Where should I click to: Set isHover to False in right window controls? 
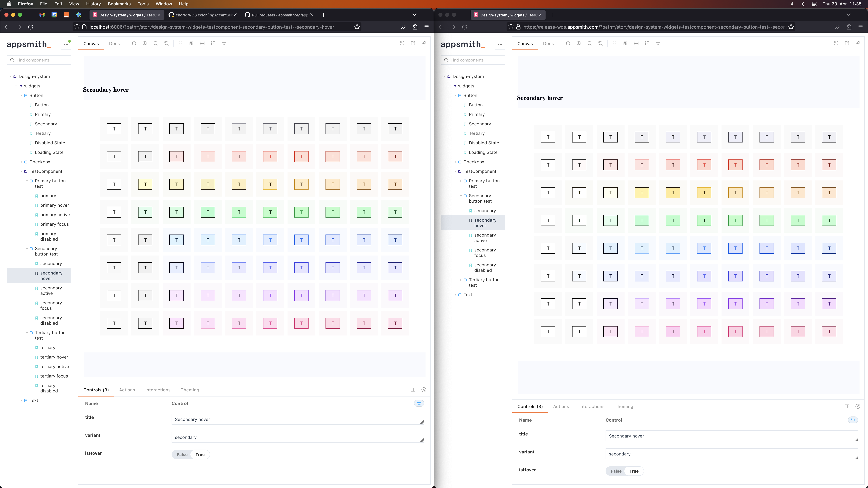click(616, 471)
